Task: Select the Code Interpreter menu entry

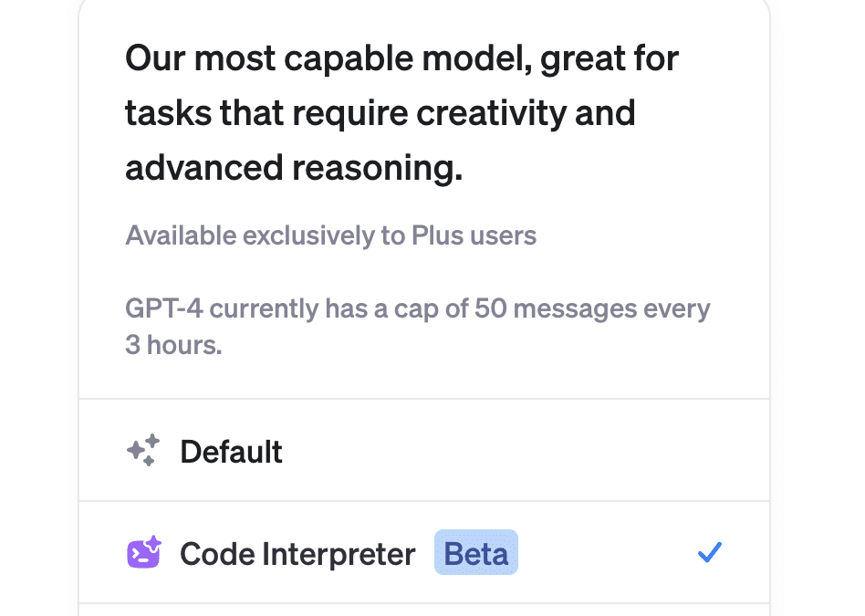Action: [x=297, y=553]
